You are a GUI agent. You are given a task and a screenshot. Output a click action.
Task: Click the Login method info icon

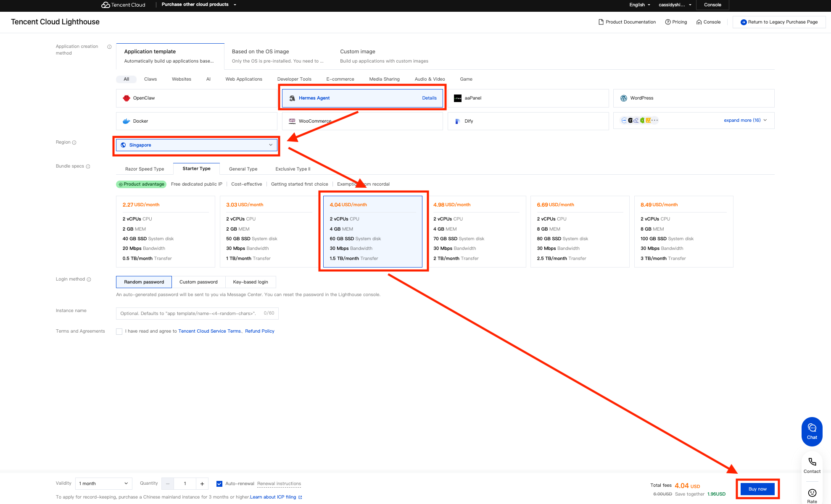tap(89, 279)
